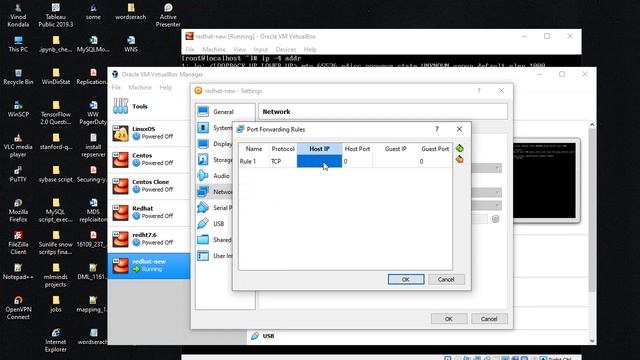Select the Centos Clone virtual machine
The image size is (640, 360).
click(x=149, y=186)
